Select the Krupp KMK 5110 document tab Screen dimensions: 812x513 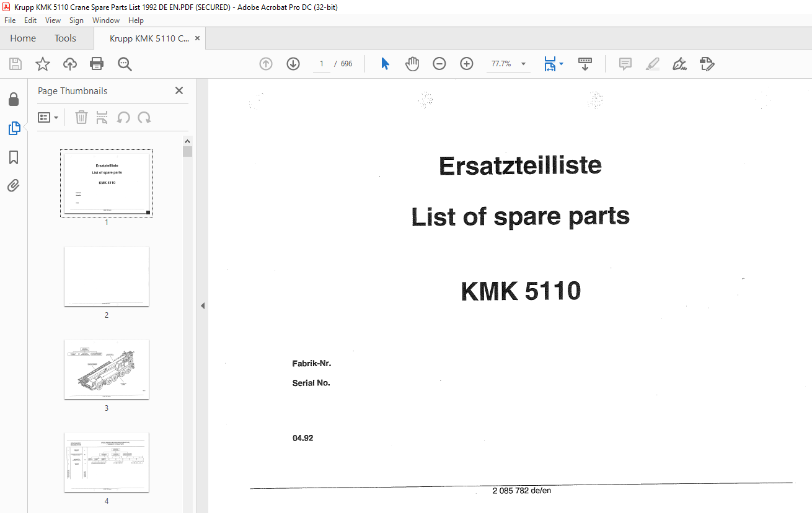[149, 38]
